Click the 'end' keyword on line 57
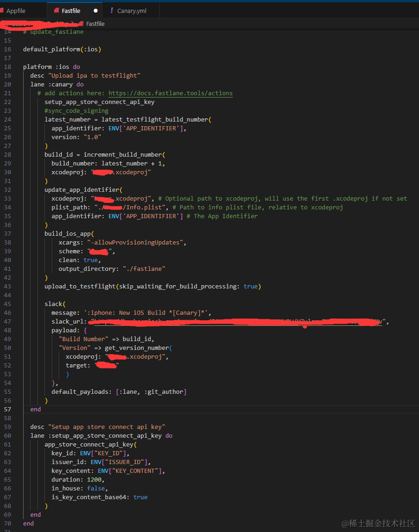This screenshot has width=419, height=532. point(36,409)
